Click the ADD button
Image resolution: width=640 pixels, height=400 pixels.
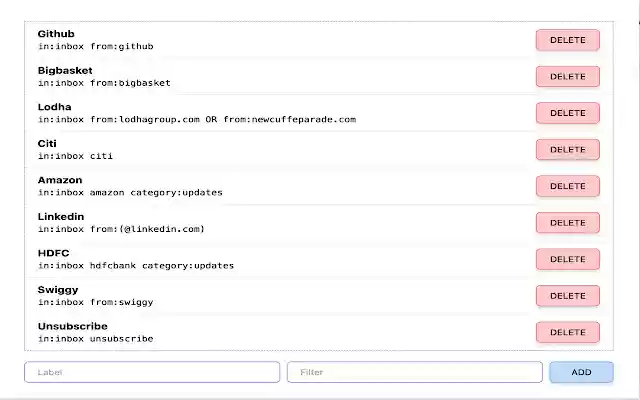(x=581, y=372)
